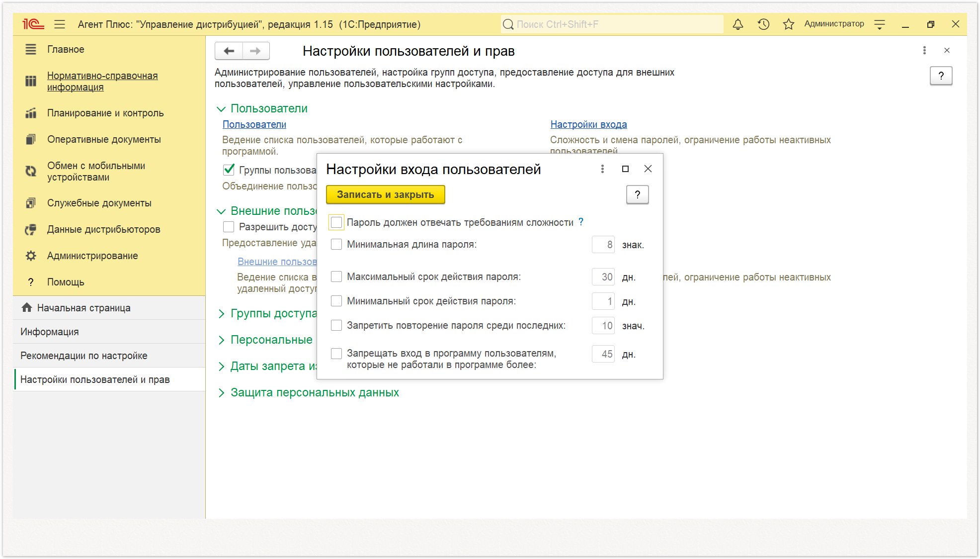Image resolution: width=980 pixels, height=559 pixels.
Task: Open more options dots on settings page
Action: [x=924, y=50]
